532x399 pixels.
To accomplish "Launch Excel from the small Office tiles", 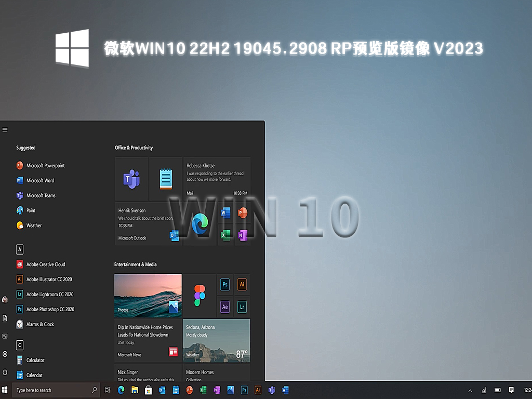I will pos(224,235).
